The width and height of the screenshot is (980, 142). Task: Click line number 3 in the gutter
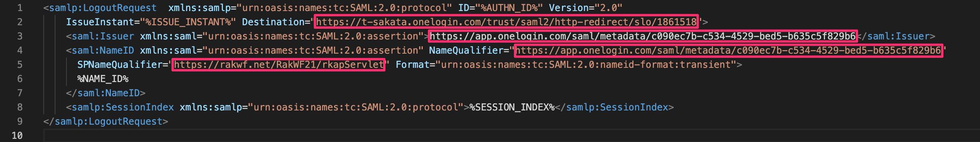point(20,36)
